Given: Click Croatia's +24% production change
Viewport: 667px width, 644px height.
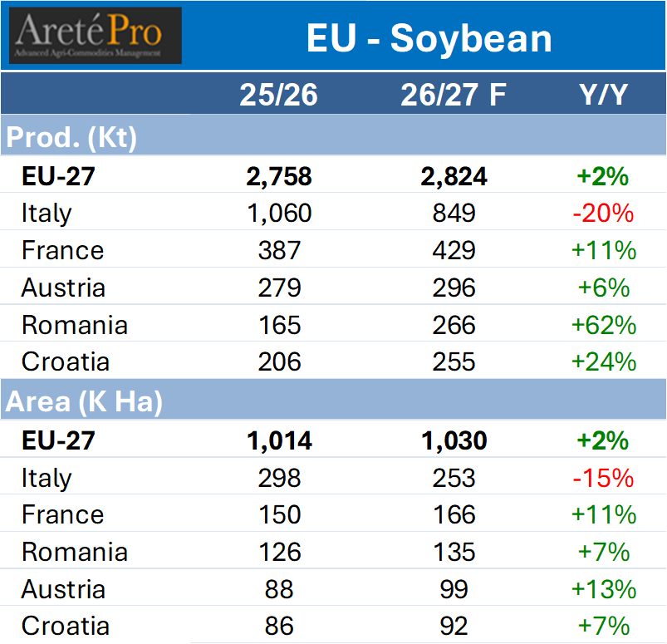Looking at the screenshot, I should coord(603,362).
